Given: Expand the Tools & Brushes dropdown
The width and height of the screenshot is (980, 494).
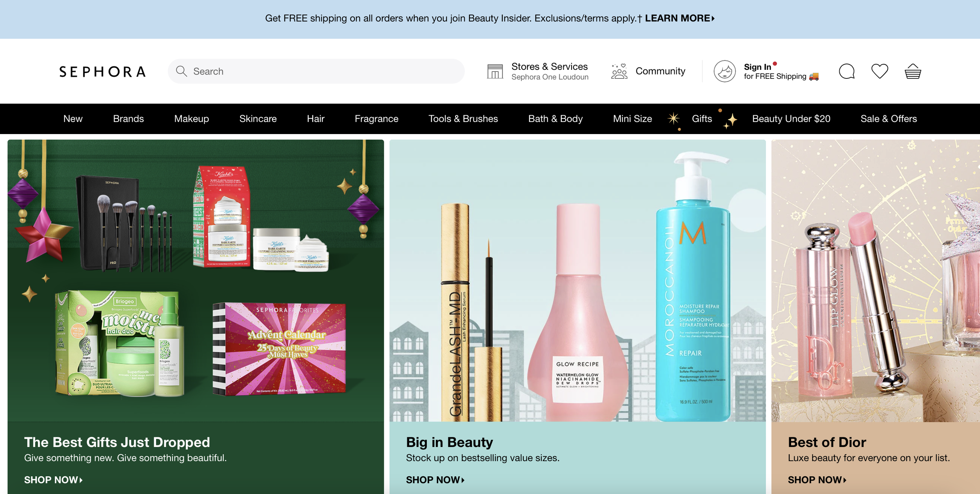Looking at the screenshot, I should (463, 119).
